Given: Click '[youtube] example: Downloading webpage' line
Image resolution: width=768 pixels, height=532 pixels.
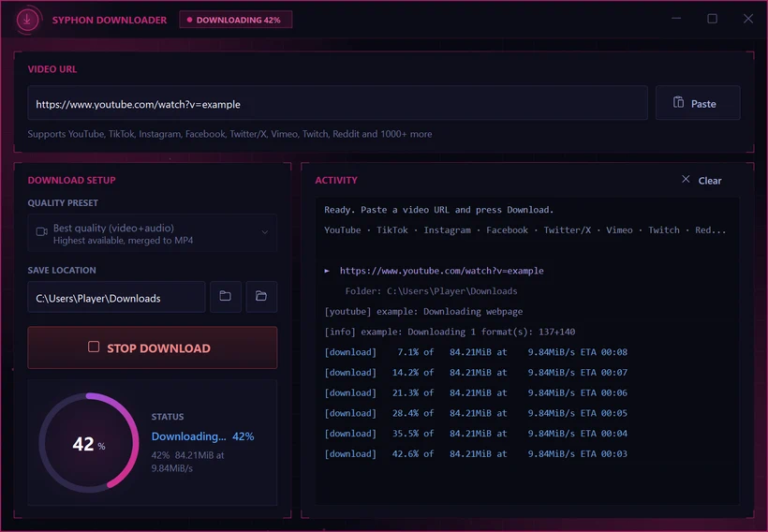Looking at the screenshot, I should pyautogui.click(x=423, y=312).
